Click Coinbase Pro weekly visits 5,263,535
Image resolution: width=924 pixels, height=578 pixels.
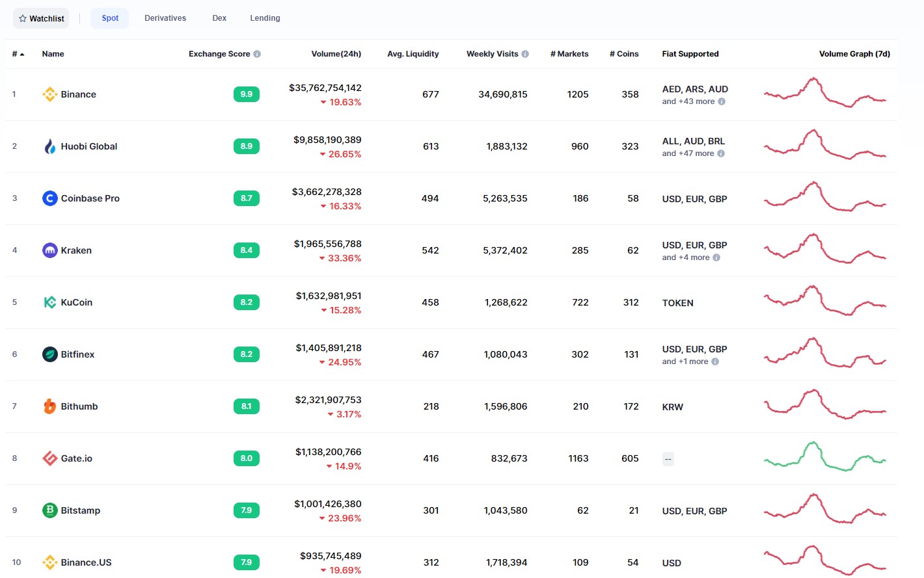[x=505, y=198]
